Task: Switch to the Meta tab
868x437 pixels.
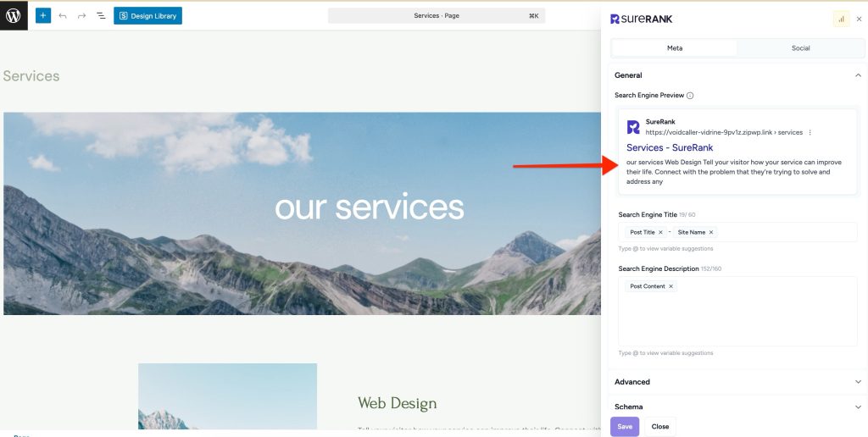Action: pyautogui.click(x=674, y=48)
